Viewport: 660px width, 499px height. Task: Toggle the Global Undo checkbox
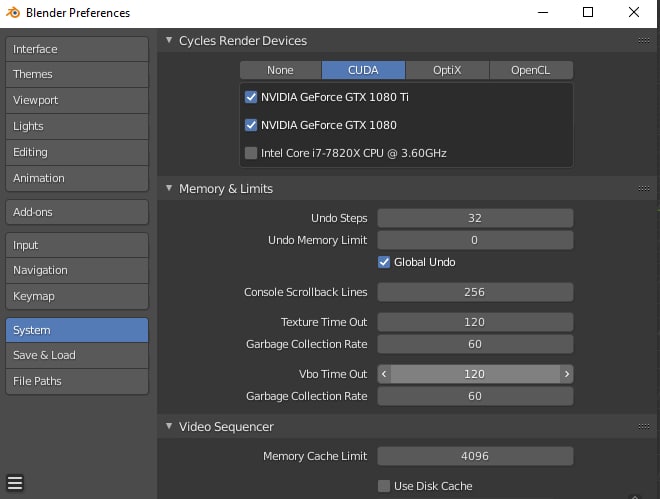coord(384,262)
